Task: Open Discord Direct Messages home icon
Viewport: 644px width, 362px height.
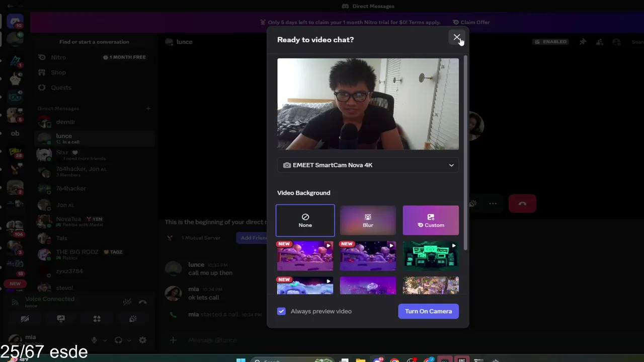Action: pyautogui.click(x=15, y=21)
